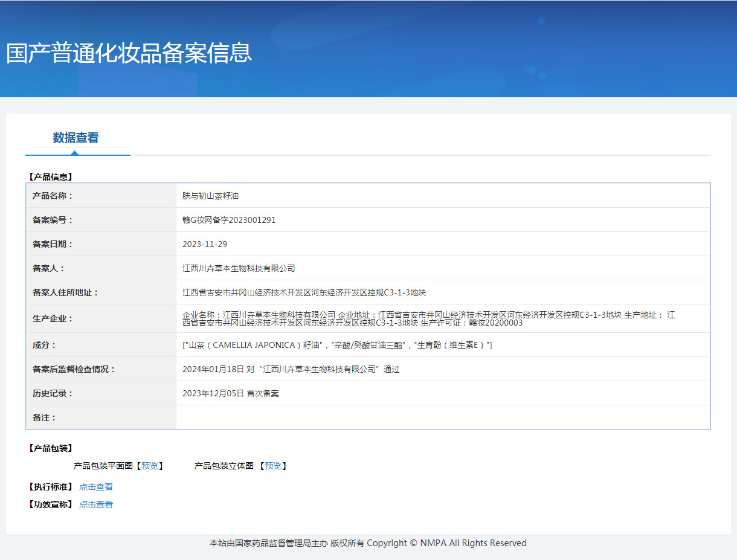Viewport: 737px width, 560px height.
Task: Click the 产品名称 label cell
Action: click(x=53, y=196)
